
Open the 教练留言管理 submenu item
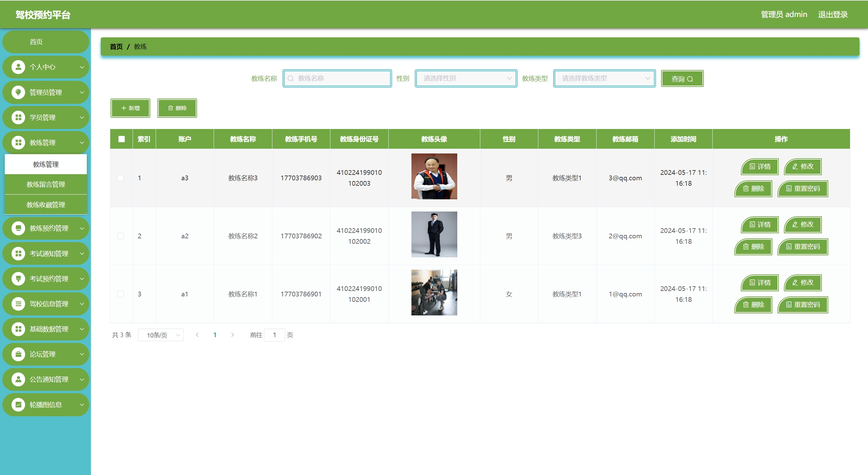(x=46, y=184)
